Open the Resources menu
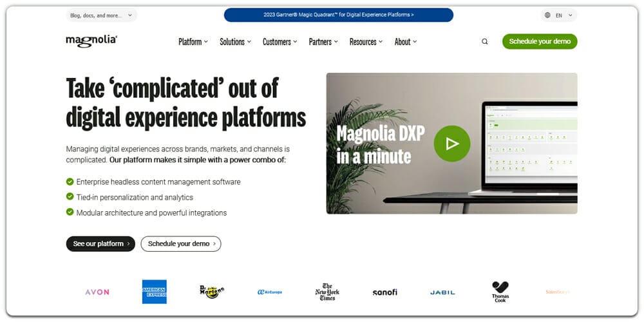Screen dimensions: 644x322 click(366, 42)
